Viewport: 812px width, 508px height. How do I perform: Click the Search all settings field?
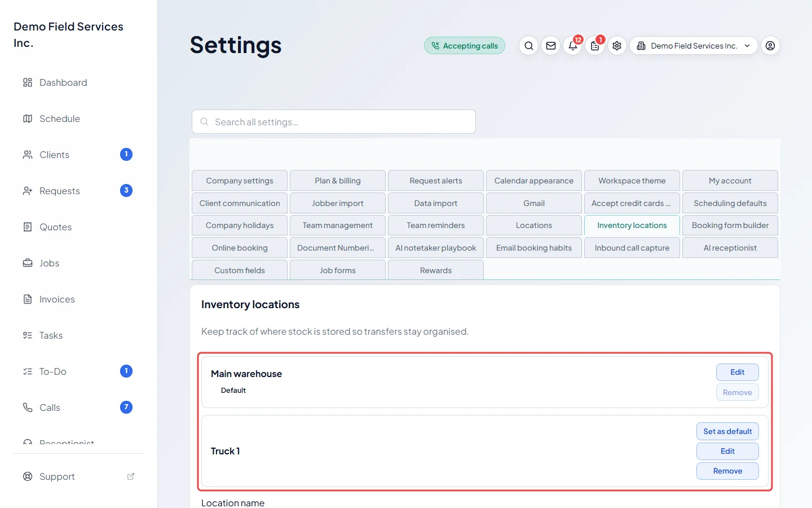point(334,122)
